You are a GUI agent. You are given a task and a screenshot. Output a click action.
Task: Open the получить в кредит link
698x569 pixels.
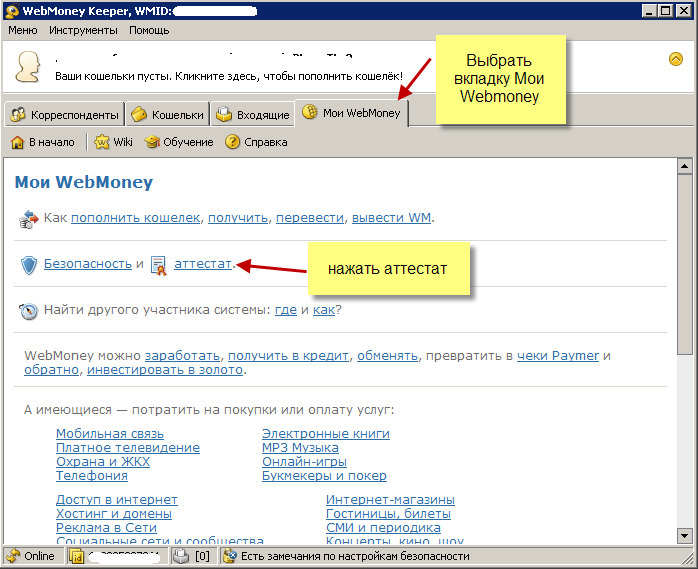pyautogui.click(x=288, y=356)
